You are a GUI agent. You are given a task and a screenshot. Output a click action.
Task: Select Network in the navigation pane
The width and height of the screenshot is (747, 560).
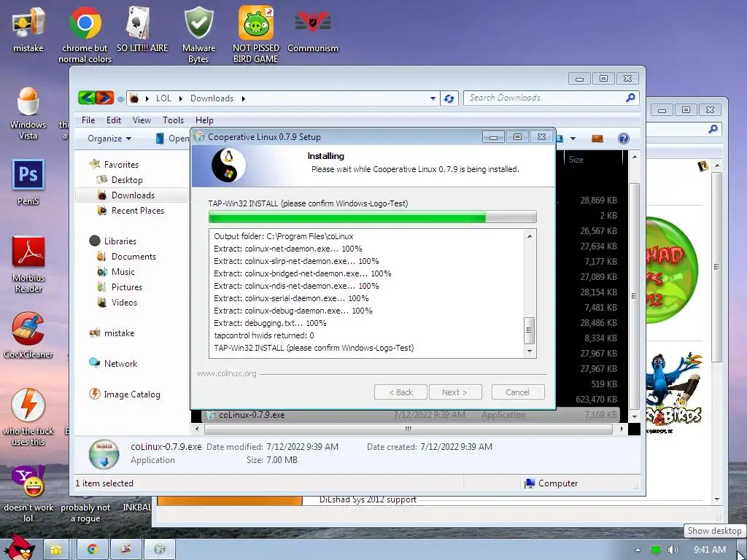[120, 364]
